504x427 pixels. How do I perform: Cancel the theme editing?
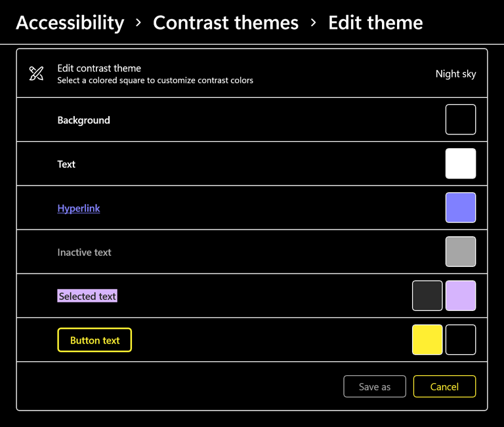pos(444,387)
